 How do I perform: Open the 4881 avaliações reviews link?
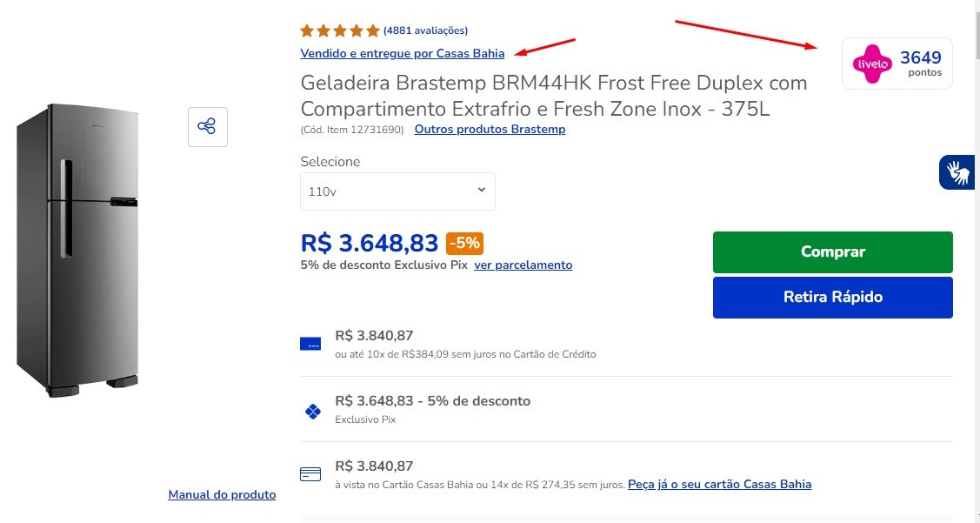point(425,30)
